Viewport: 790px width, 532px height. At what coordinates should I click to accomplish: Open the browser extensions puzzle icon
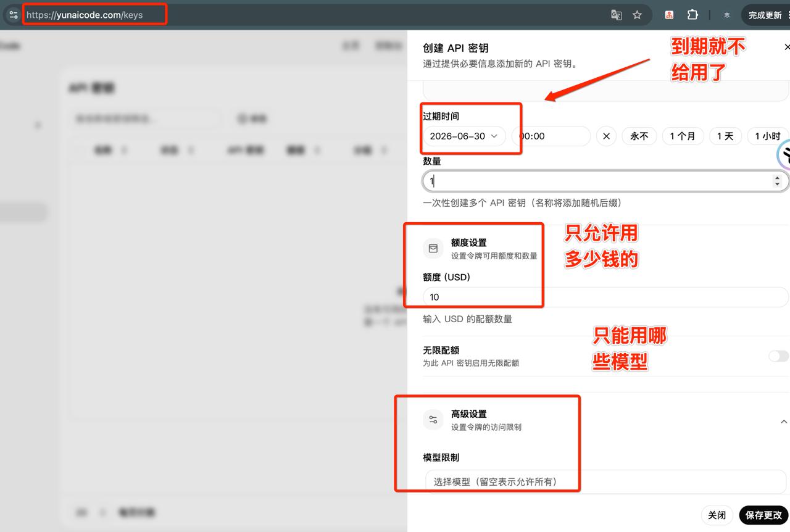pyautogui.click(x=692, y=15)
